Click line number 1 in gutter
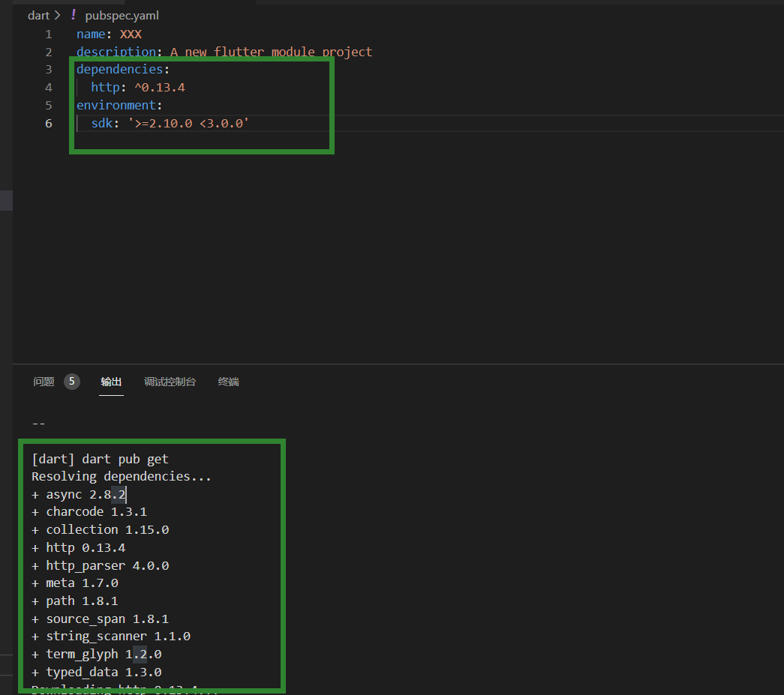The image size is (784, 695). (49, 34)
